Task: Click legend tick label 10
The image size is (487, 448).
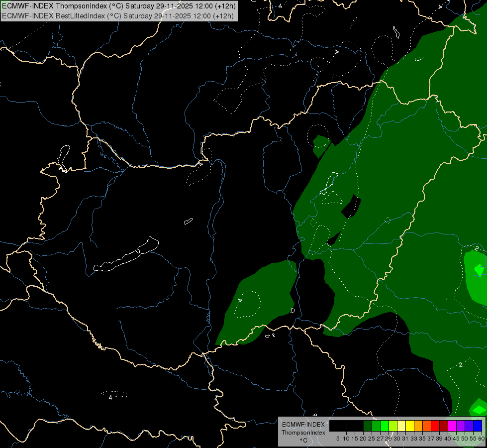Action: [346, 439]
